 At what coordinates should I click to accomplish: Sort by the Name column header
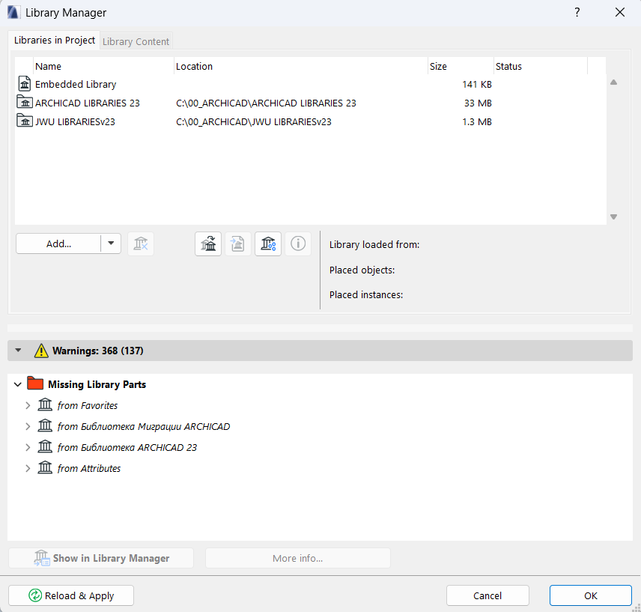pos(103,66)
